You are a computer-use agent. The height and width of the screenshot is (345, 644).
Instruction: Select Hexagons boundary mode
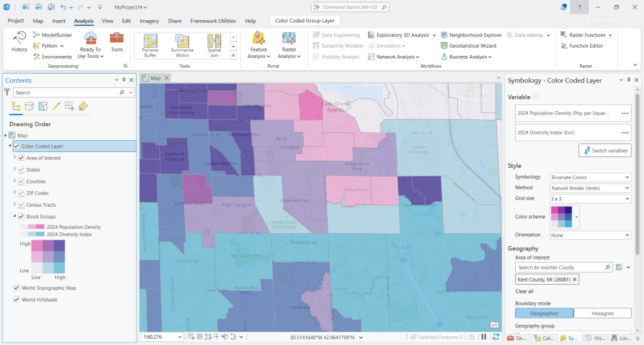pos(602,314)
